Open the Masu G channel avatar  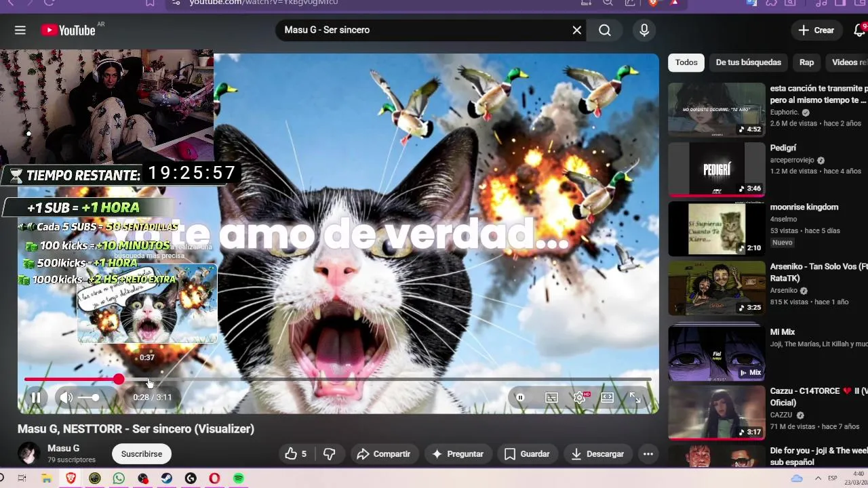tap(28, 453)
